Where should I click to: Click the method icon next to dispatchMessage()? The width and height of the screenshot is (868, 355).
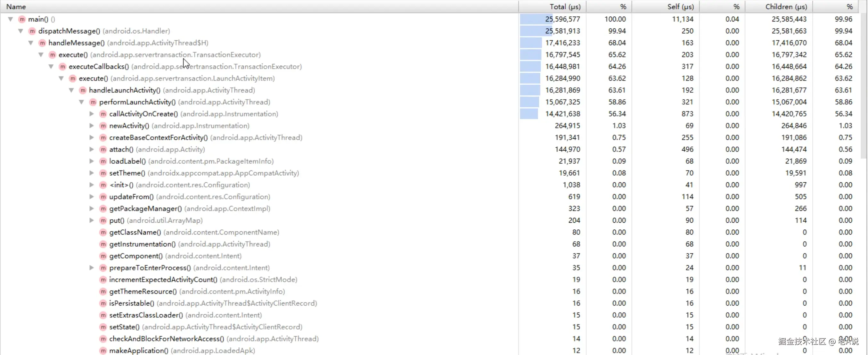[32, 31]
